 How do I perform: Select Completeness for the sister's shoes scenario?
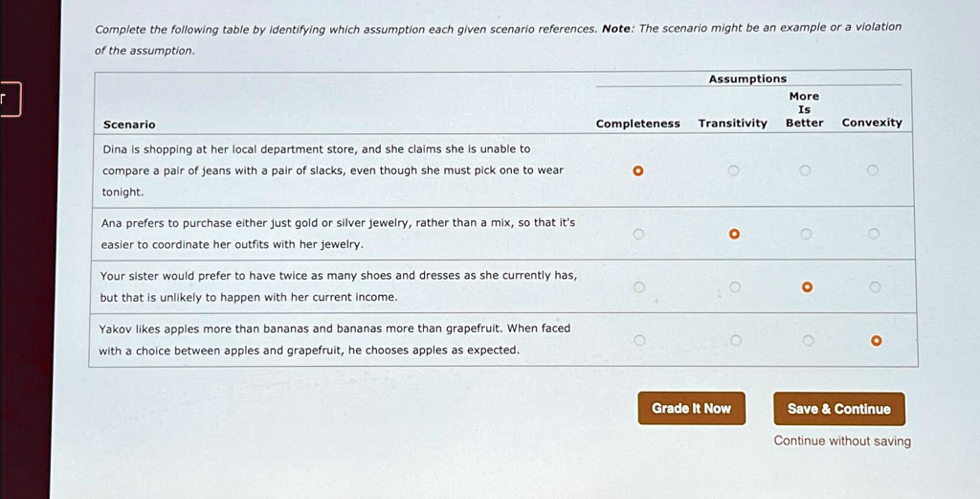click(x=638, y=286)
